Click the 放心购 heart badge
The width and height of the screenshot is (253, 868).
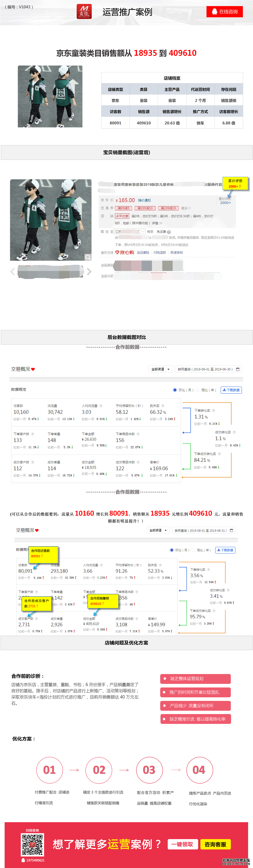click(x=125, y=252)
